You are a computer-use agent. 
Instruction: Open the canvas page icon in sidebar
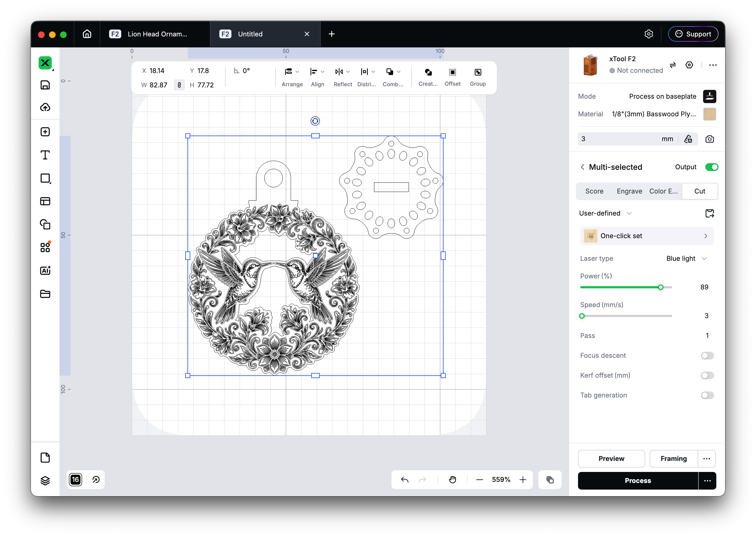45,458
